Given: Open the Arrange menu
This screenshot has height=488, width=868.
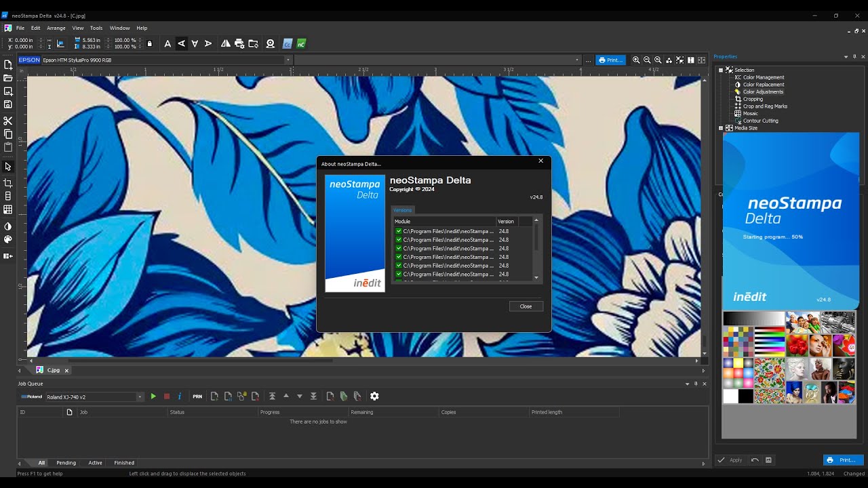Looking at the screenshot, I should [x=56, y=28].
